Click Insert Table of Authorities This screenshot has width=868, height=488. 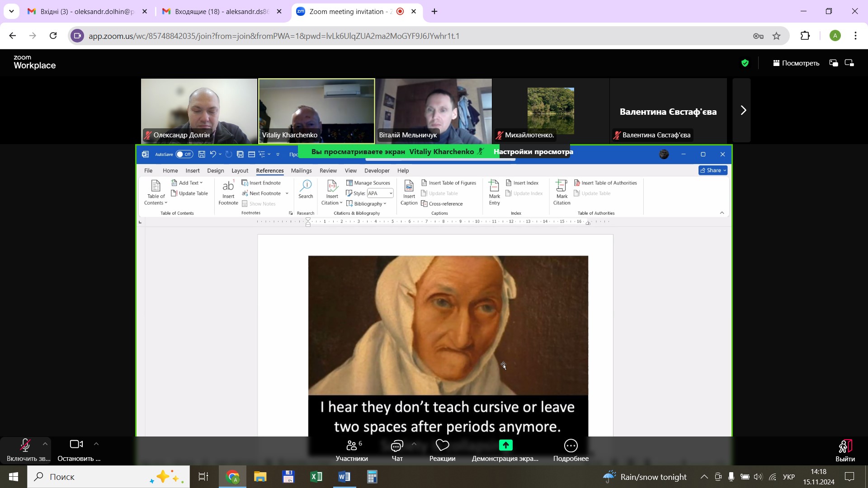(605, 183)
